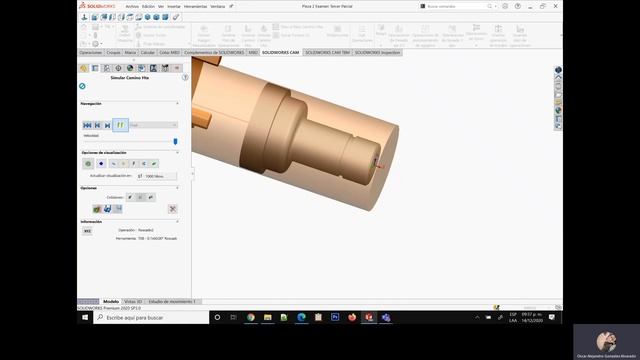The width and height of the screenshot is (640, 360).
Task: Toggle the yellow-highlighted display option
Action: pyautogui.click(x=123, y=164)
